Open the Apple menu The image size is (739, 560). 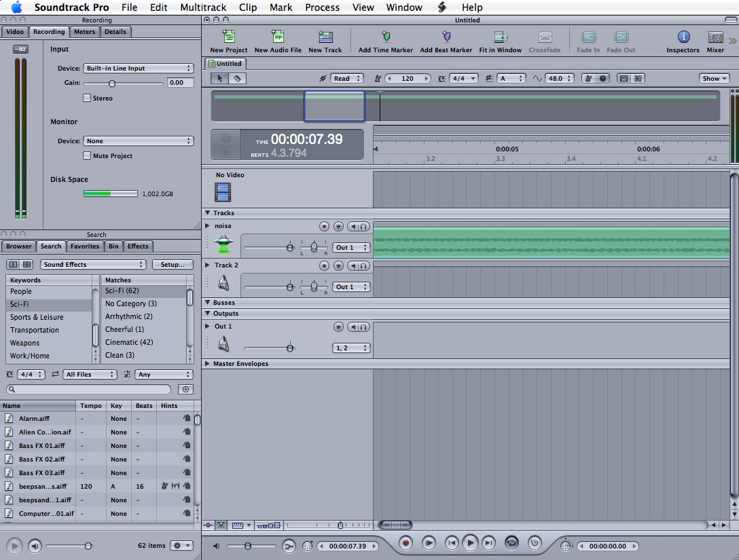pyautogui.click(x=16, y=7)
